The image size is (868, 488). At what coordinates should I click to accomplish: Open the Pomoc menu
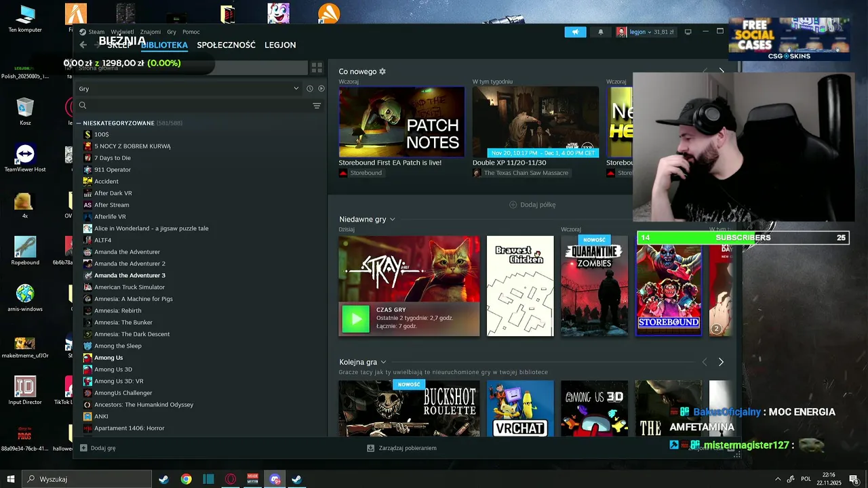(191, 32)
